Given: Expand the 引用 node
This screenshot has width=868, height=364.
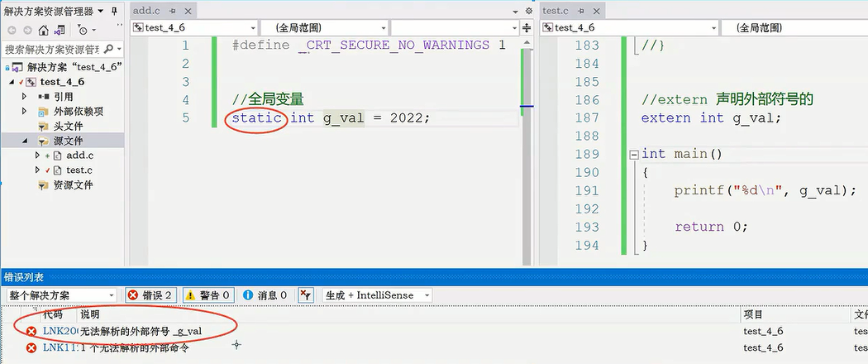Looking at the screenshot, I should (24, 97).
